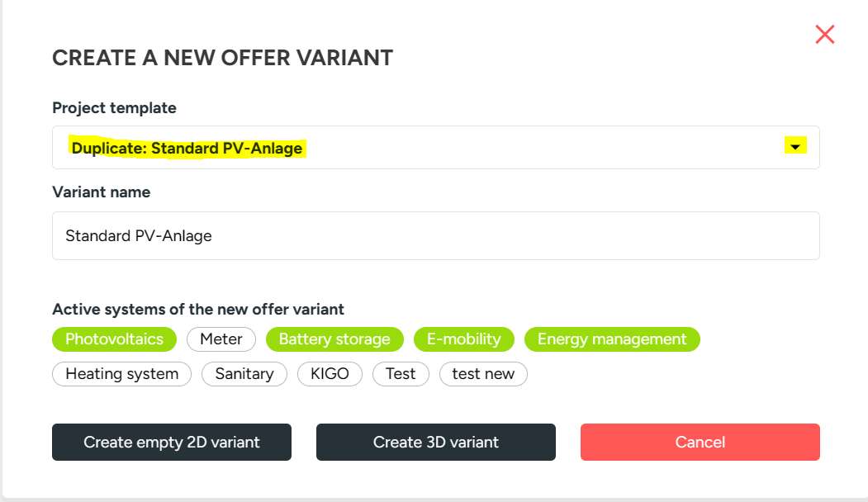The width and height of the screenshot is (868, 502).
Task: Select the KIGO system chip
Action: coord(330,374)
